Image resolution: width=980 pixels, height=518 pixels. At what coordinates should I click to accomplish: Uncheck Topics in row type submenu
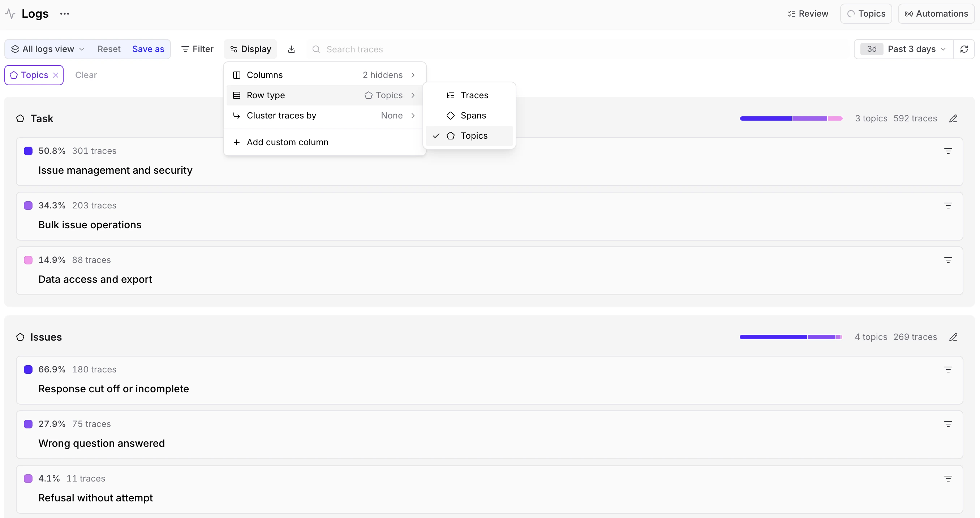[x=474, y=135]
